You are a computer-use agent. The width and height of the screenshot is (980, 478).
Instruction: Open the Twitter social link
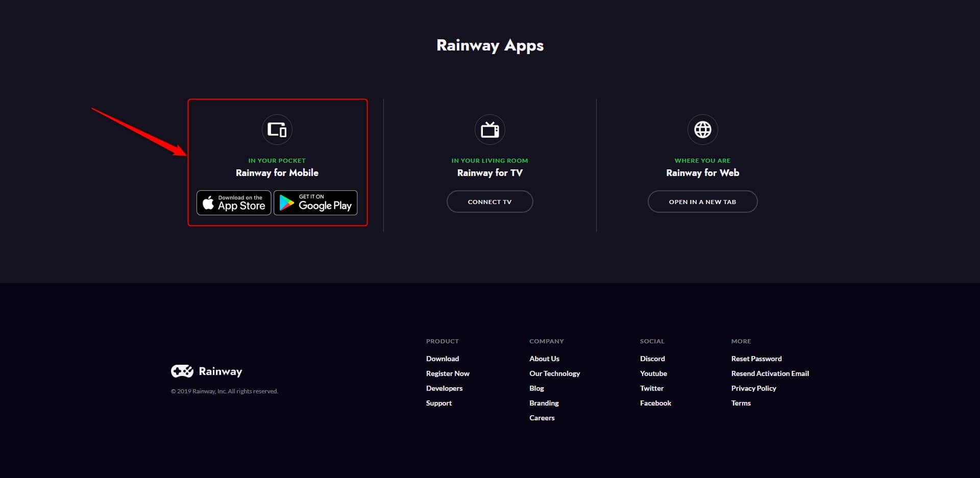[652, 388]
